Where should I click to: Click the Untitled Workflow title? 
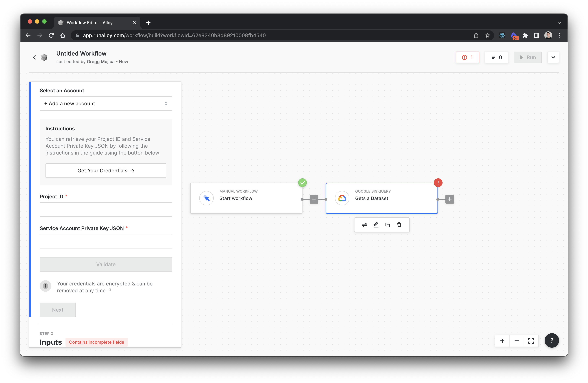tap(81, 54)
